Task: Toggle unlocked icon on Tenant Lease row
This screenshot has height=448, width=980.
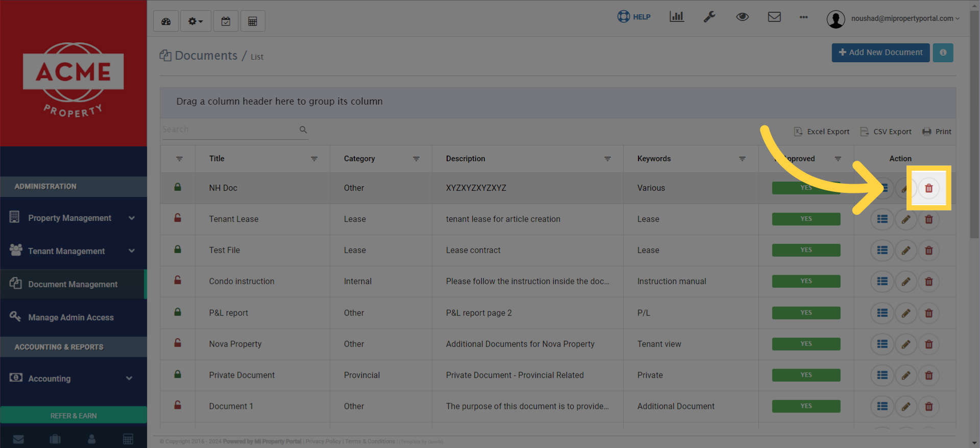Action: [x=178, y=218]
